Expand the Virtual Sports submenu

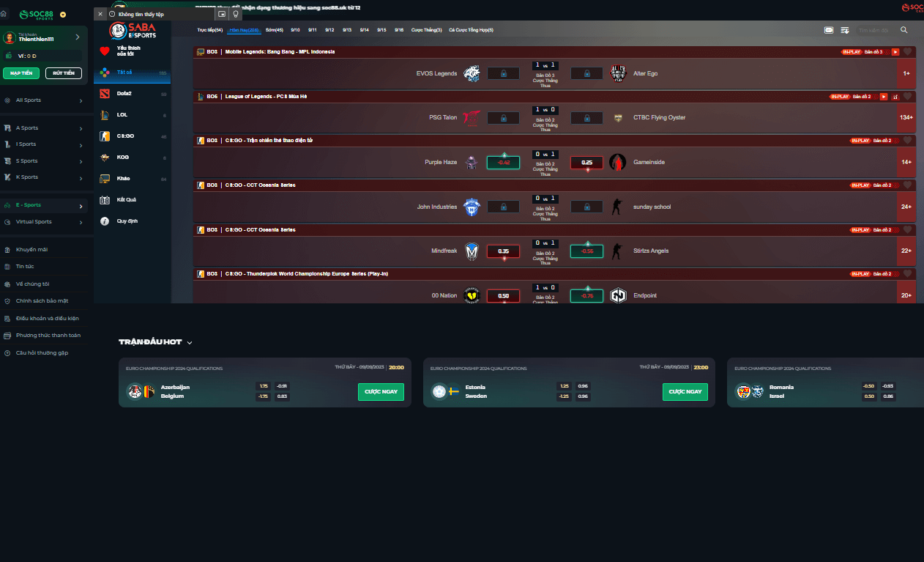click(x=81, y=222)
